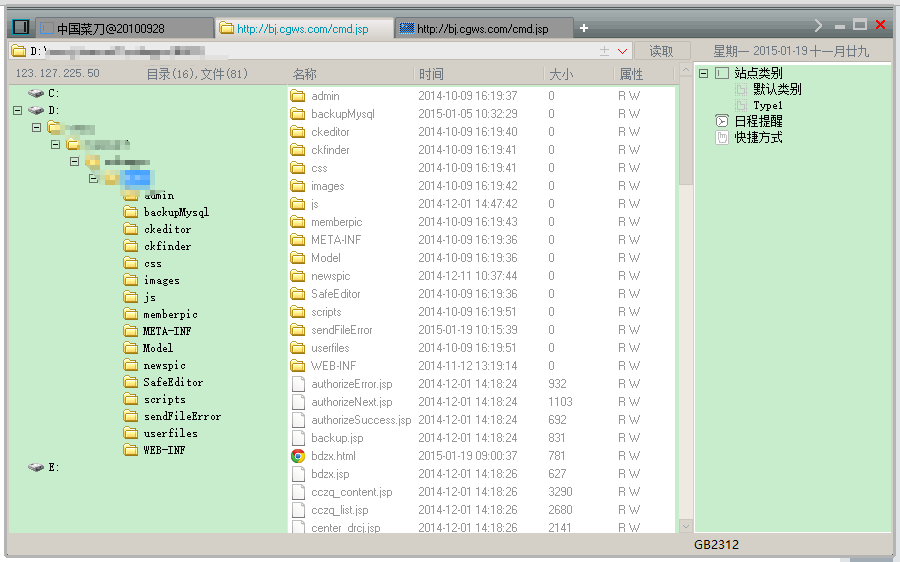Screen dimensions: 900x562
Task: Select the yellow-folder http://bj.cgws.com/cmd.jsp tab
Action: pyautogui.click(x=304, y=28)
